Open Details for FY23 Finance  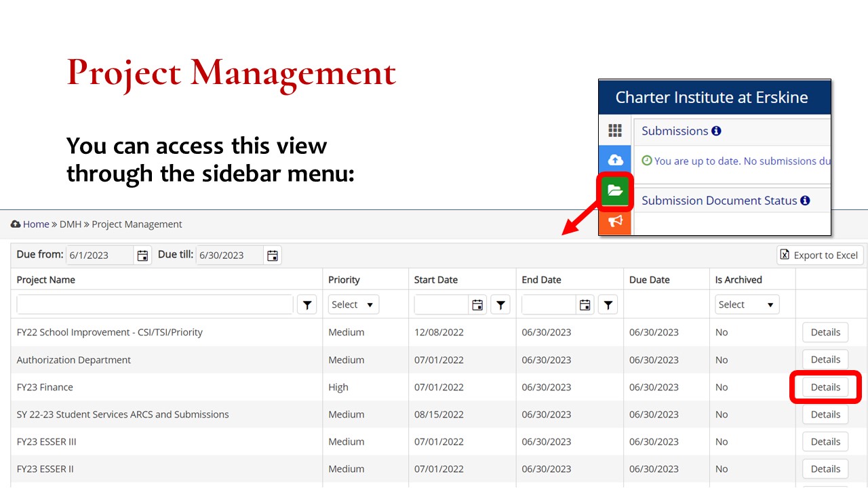pyautogui.click(x=825, y=387)
